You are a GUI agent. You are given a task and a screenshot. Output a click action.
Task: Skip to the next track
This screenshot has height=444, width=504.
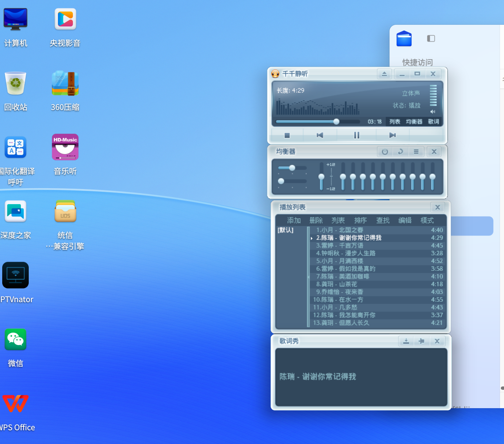392,135
